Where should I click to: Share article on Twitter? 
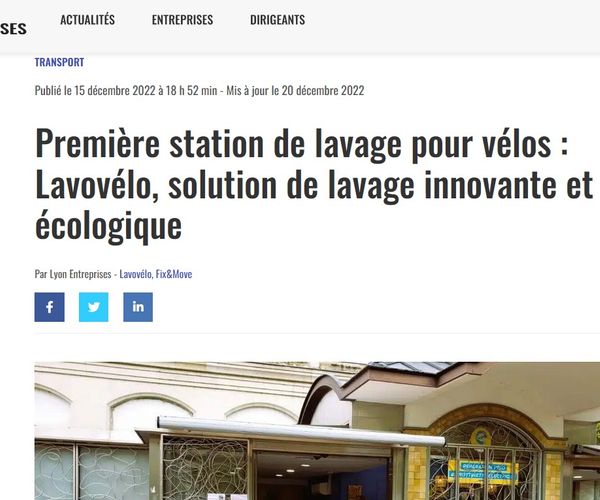[x=94, y=307]
